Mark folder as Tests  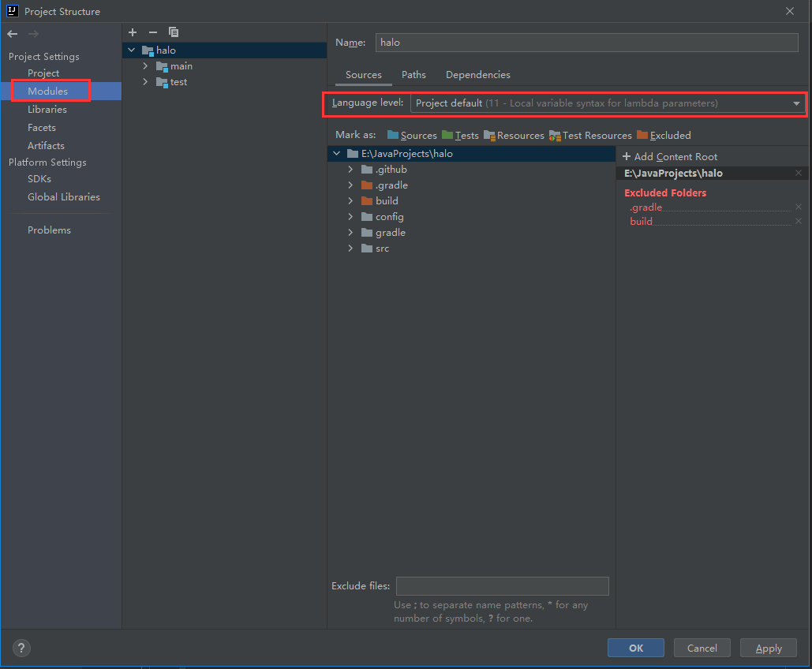click(x=461, y=135)
